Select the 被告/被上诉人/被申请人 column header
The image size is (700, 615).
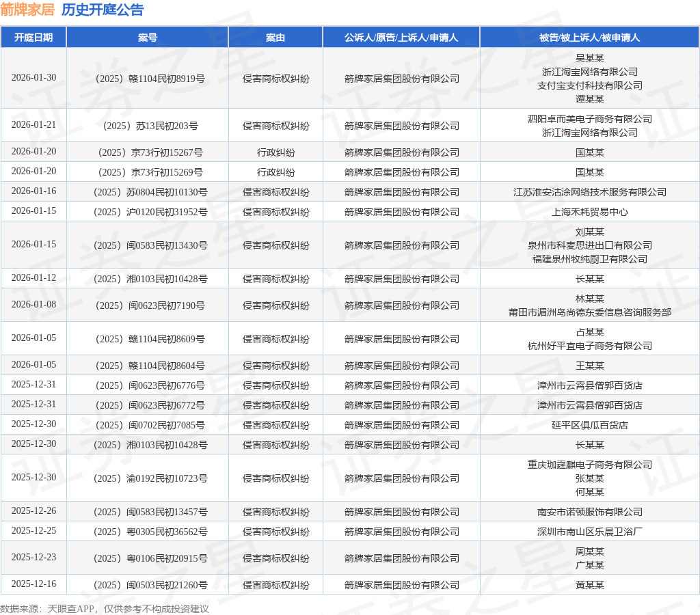coord(590,38)
